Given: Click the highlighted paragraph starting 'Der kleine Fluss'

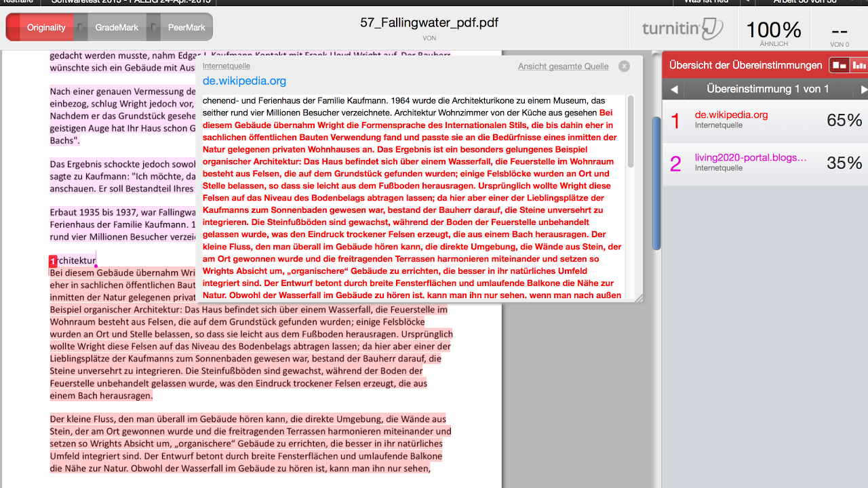Looking at the screenshot, I should (250, 443).
